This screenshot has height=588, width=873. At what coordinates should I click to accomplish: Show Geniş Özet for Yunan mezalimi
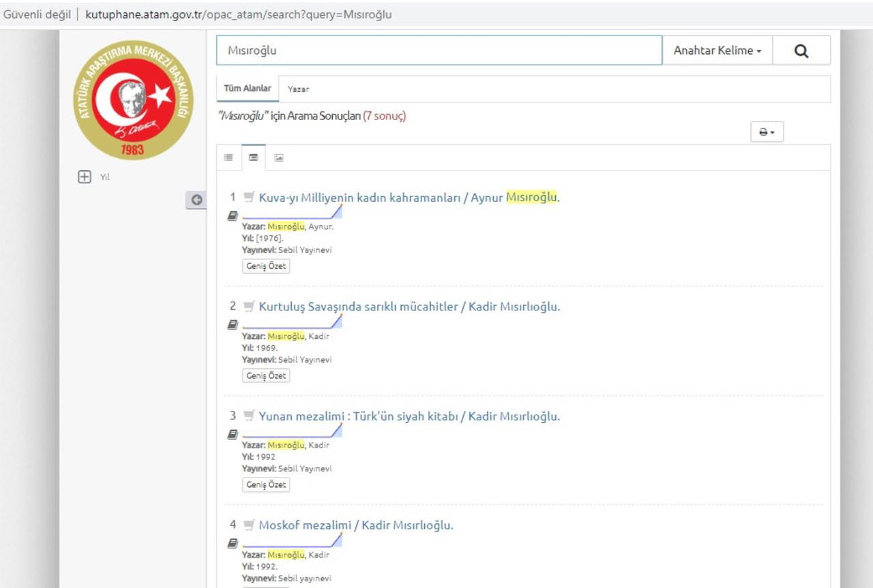click(x=266, y=484)
